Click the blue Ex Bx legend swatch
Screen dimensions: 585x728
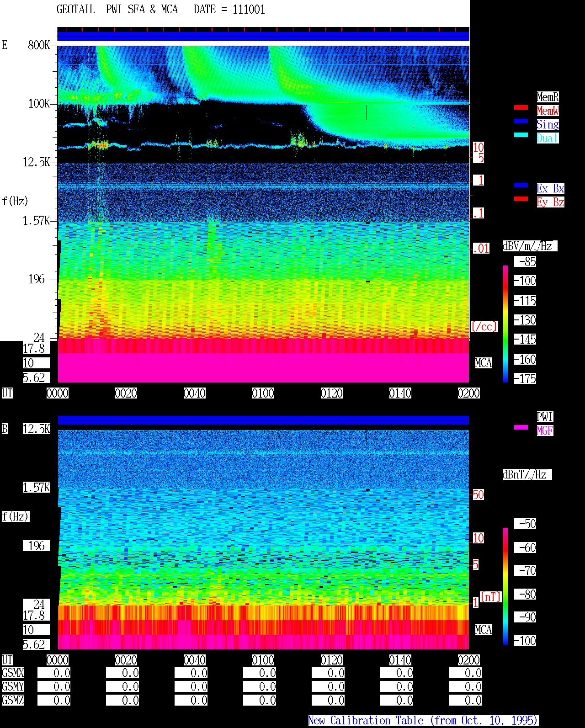click(x=521, y=185)
